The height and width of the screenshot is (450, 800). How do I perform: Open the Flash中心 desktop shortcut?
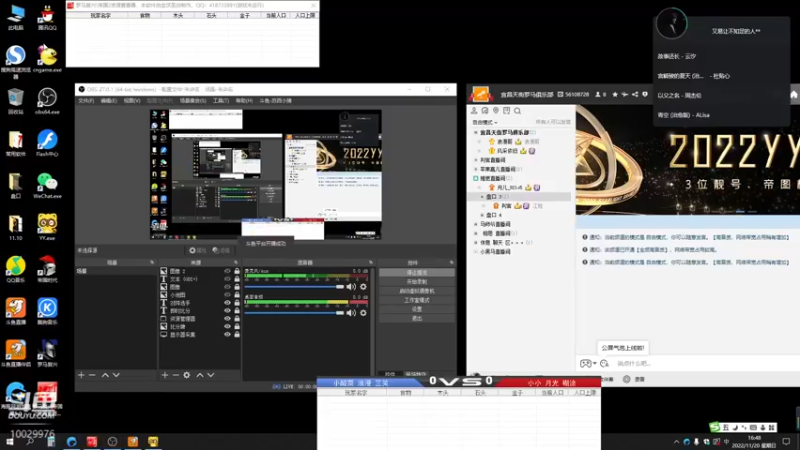pos(47,143)
